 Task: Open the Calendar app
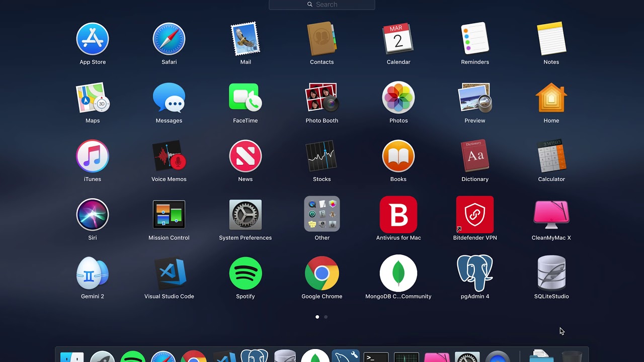tap(398, 39)
